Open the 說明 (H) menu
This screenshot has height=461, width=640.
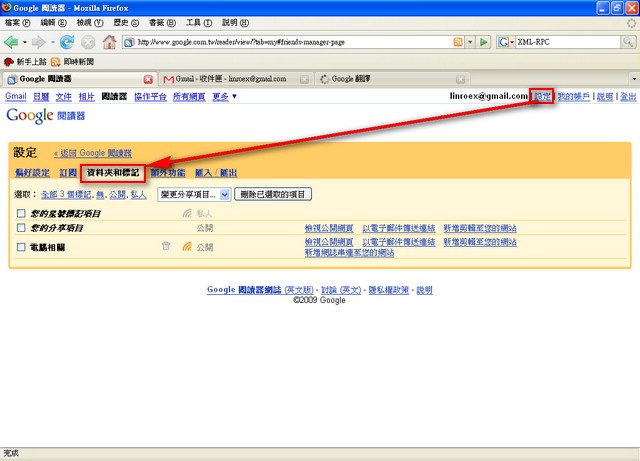pos(235,23)
